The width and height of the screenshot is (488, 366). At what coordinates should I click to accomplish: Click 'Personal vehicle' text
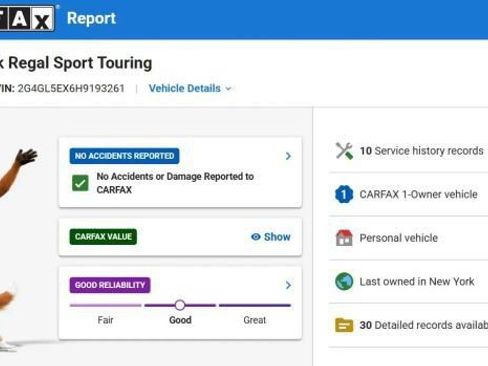pos(399,238)
